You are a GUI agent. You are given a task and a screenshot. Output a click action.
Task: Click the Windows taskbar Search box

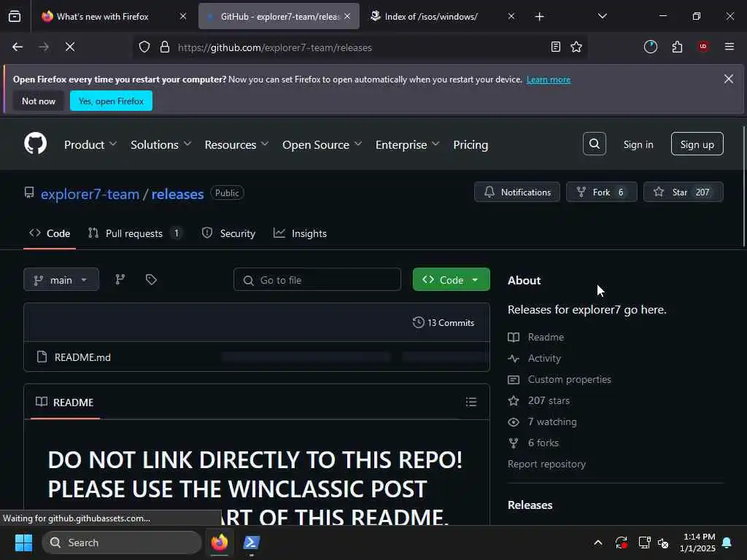click(x=122, y=542)
